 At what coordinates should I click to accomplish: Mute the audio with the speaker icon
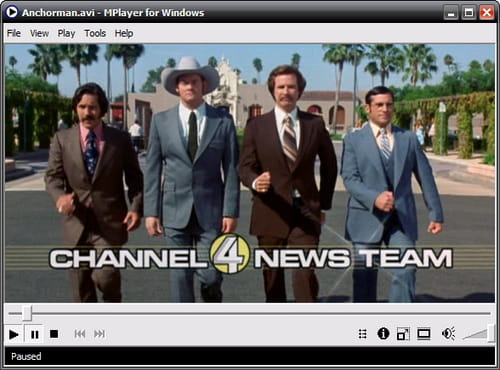coord(448,334)
